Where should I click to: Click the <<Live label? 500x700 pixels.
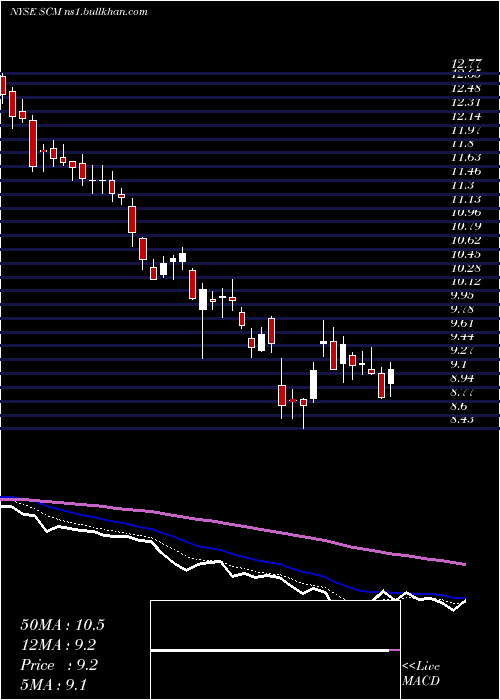click(x=421, y=667)
